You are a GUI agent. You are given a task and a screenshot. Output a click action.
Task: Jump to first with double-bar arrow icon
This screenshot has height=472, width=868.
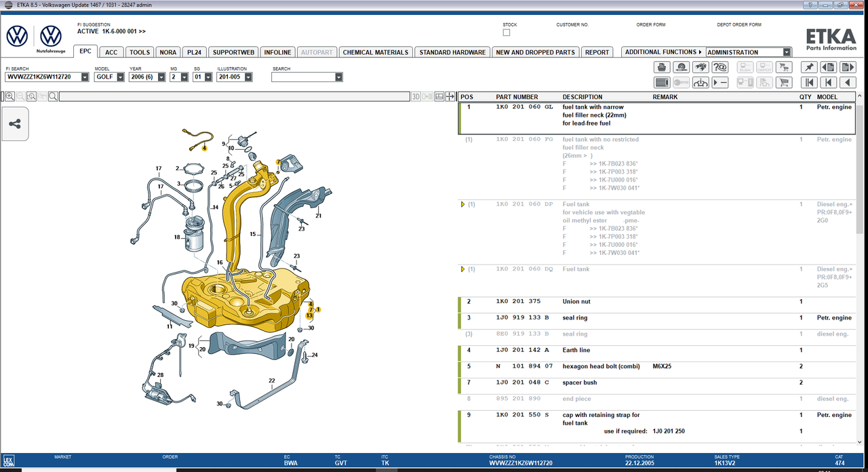click(809, 83)
